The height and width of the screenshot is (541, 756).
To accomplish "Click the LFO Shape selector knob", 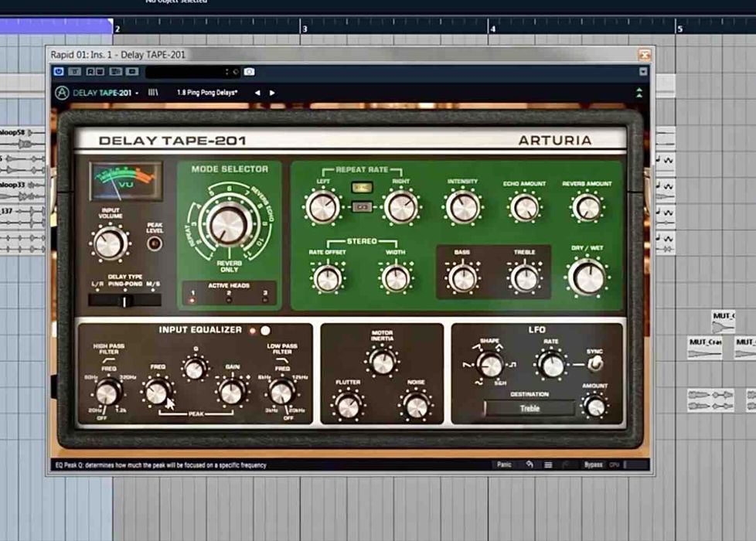I will 490,365.
